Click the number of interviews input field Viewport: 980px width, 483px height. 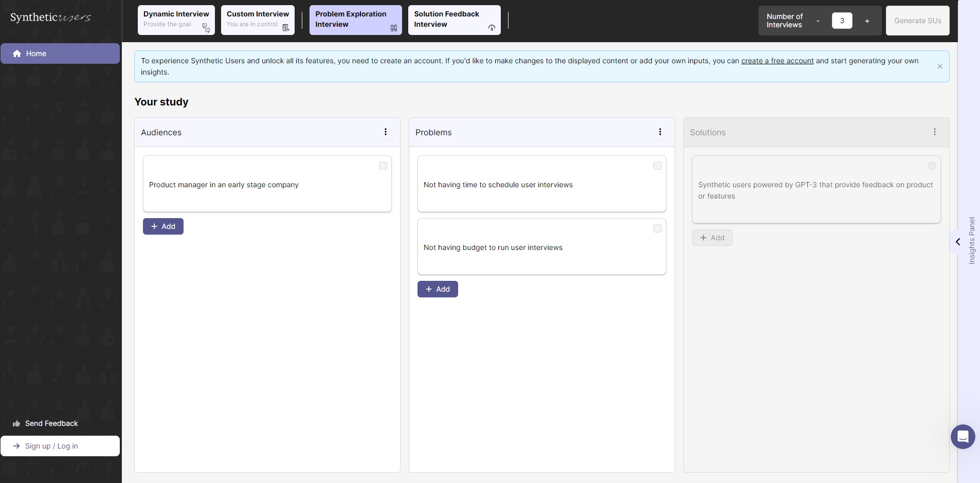tap(842, 21)
